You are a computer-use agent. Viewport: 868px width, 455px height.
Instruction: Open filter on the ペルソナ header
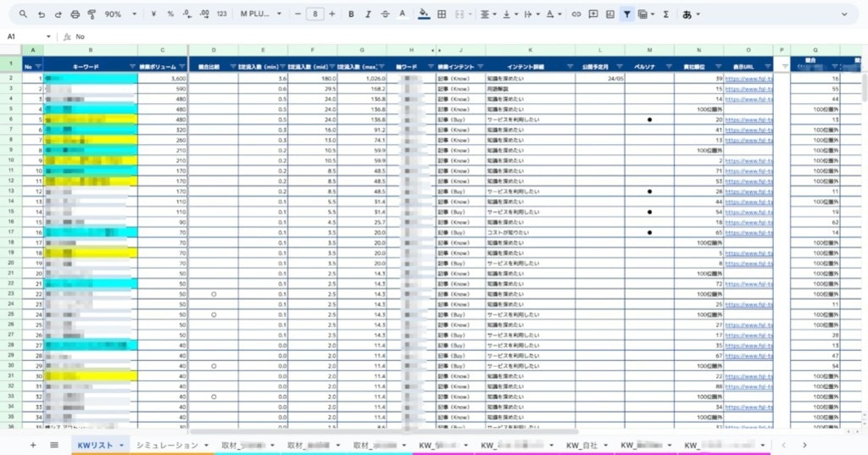pyautogui.click(x=669, y=67)
